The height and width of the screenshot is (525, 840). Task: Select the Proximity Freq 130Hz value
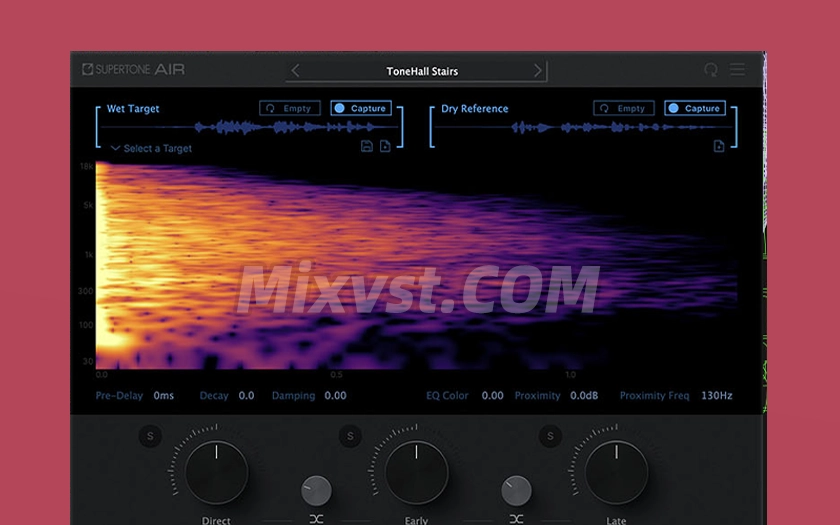[717, 396]
